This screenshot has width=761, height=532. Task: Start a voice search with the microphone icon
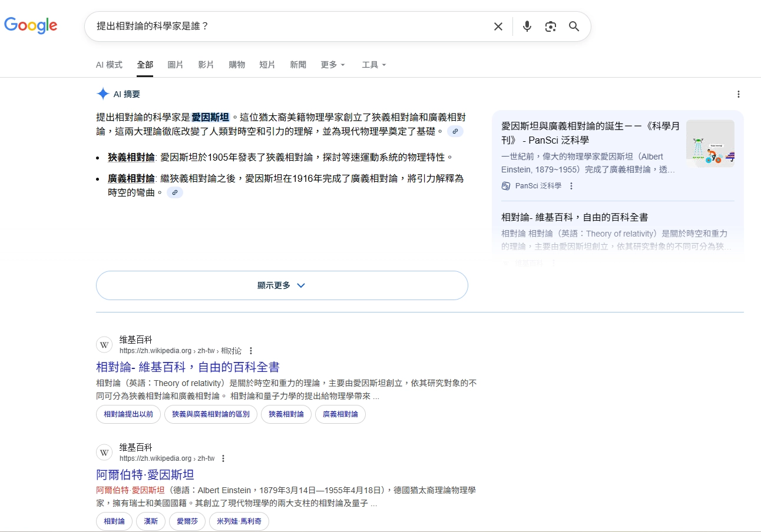click(527, 26)
